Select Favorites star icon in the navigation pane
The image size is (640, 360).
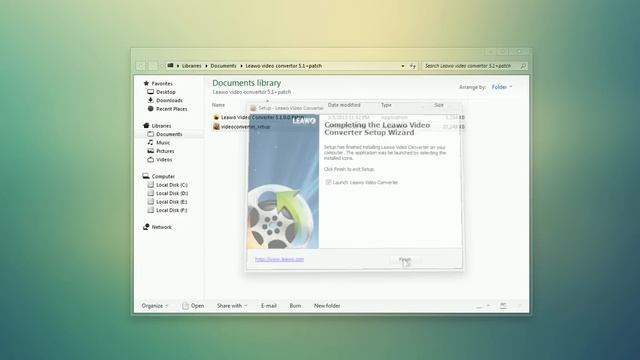click(146, 83)
